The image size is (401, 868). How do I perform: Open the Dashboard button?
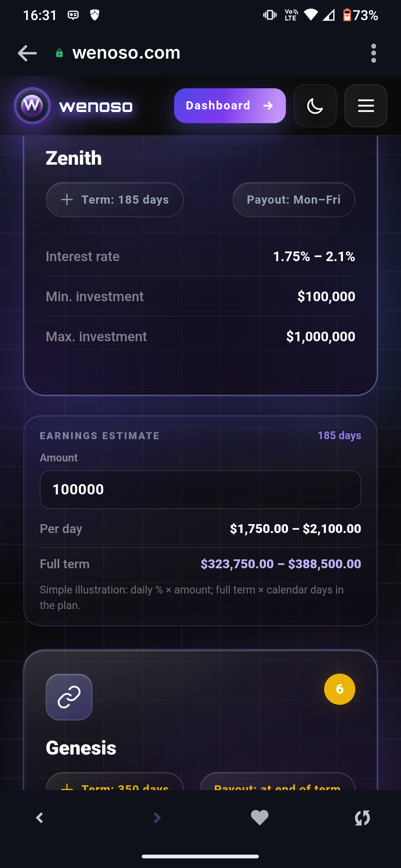[x=230, y=106]
